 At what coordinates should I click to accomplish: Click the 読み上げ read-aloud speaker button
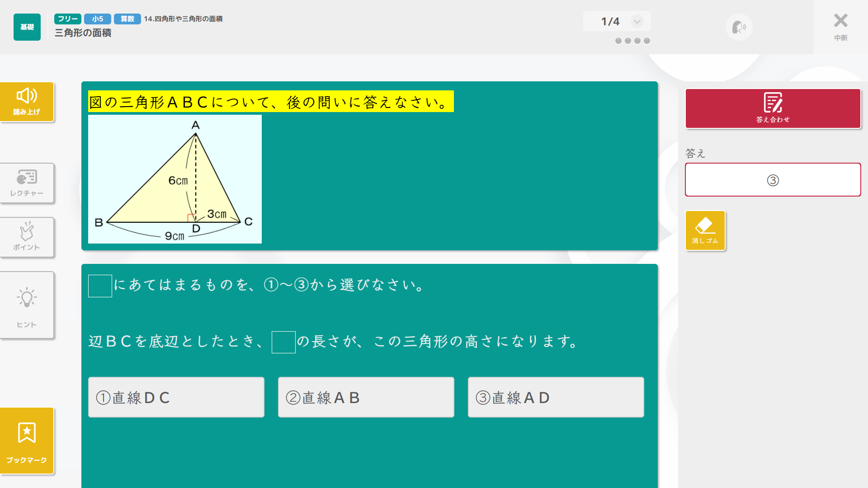click(x=27, y=102)
